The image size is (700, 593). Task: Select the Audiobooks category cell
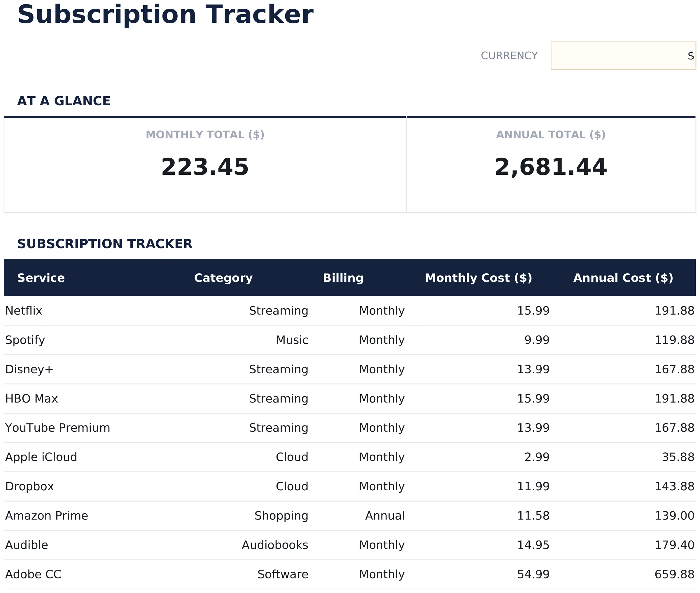point(275,545)
